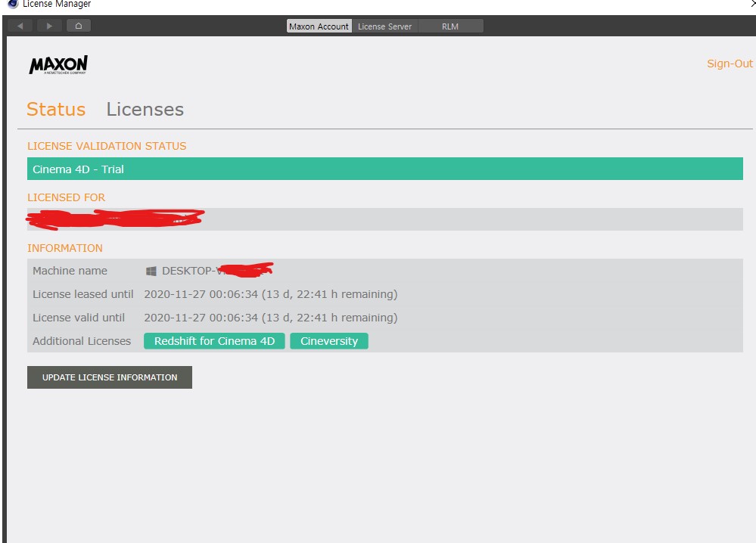Screen dimensions: 756x543
Task: Click the Sign-Out link
Action: click(x=730, y=64)
